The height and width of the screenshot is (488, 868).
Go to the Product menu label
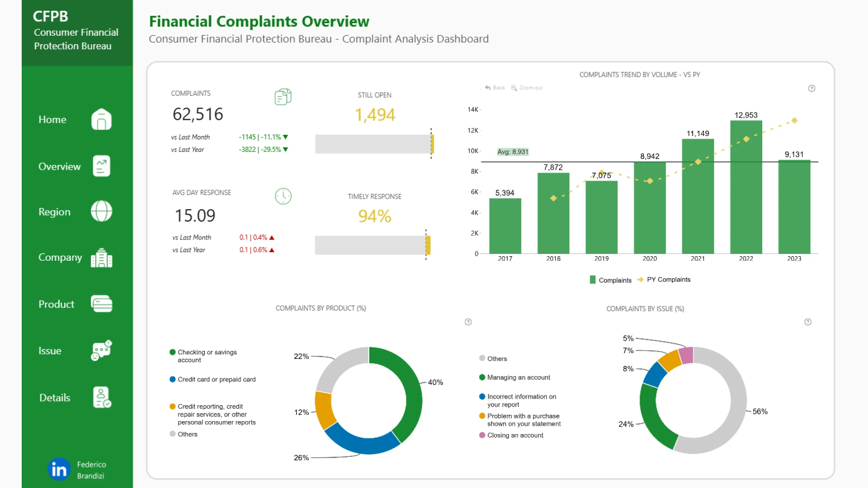(56, 304)
